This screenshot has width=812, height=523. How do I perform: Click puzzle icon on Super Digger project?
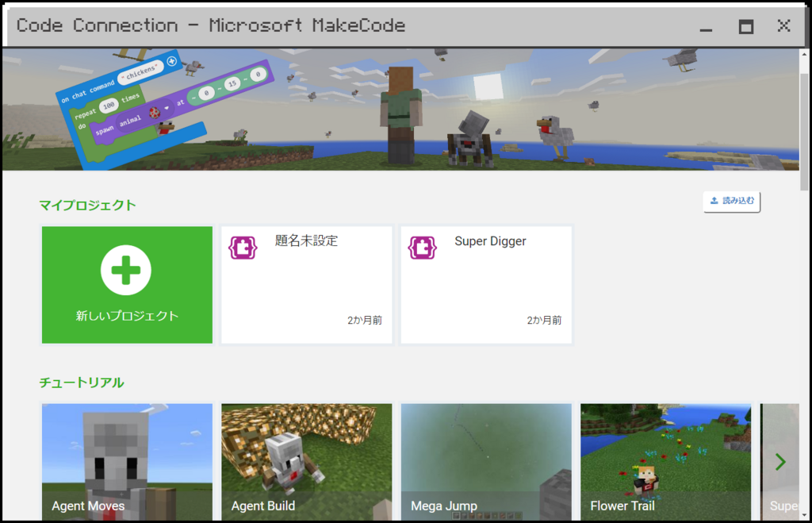[423, 248]
